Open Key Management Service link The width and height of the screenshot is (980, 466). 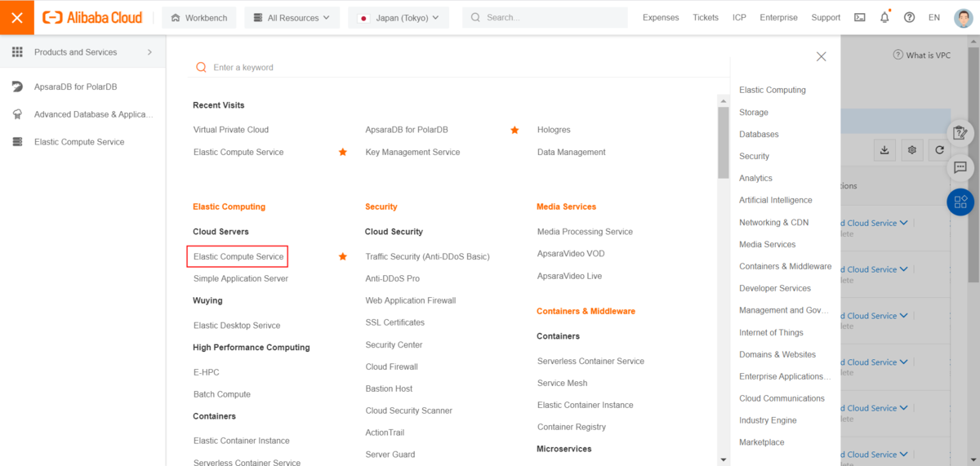click(412, 152)
